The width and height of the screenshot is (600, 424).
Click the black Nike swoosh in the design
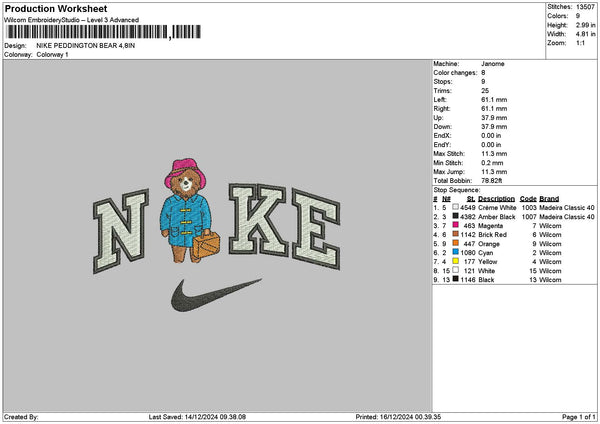[216, 295]
